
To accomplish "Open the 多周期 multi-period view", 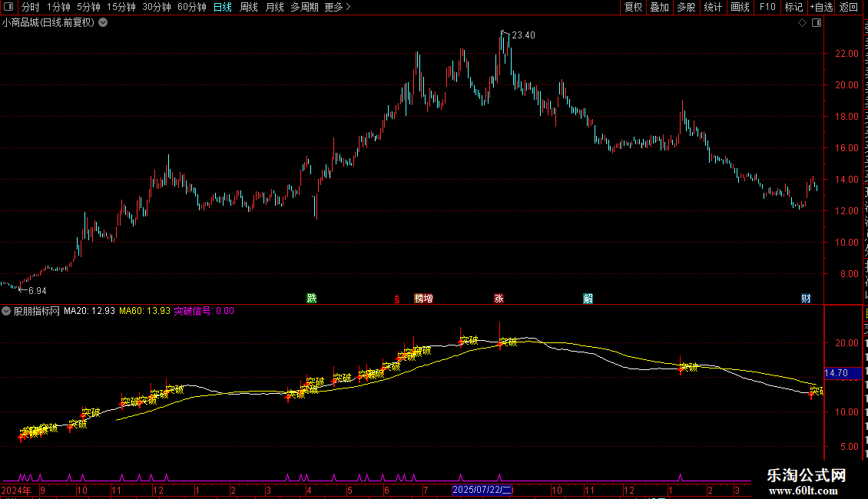I will tap(304, 7).
